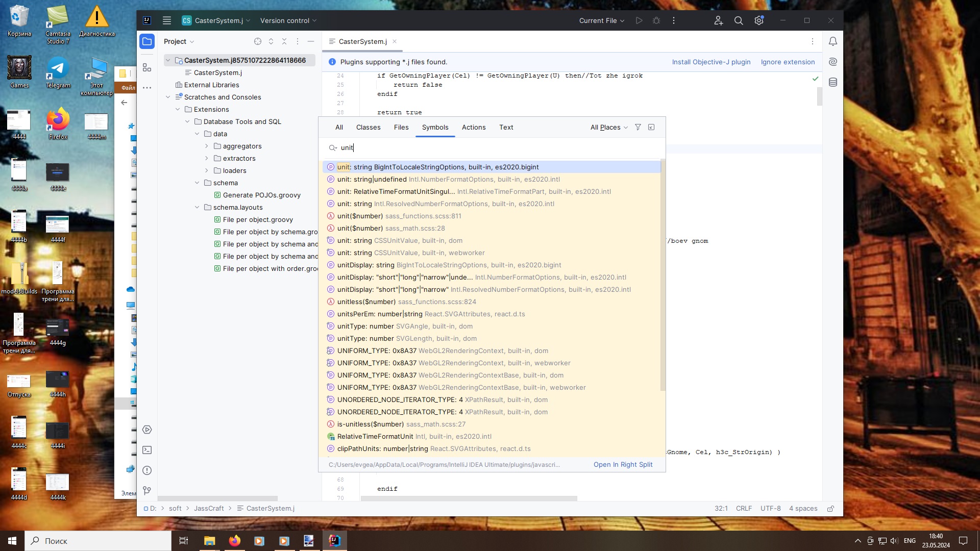
Task: Open the Notifications bell panel
Action: tap(833, 41)
